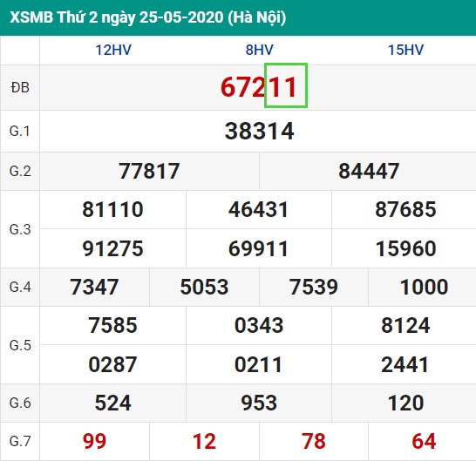Click G.5 number 2441
The height and width of the screenshot is (461, 476).
[x=405, y=364]
